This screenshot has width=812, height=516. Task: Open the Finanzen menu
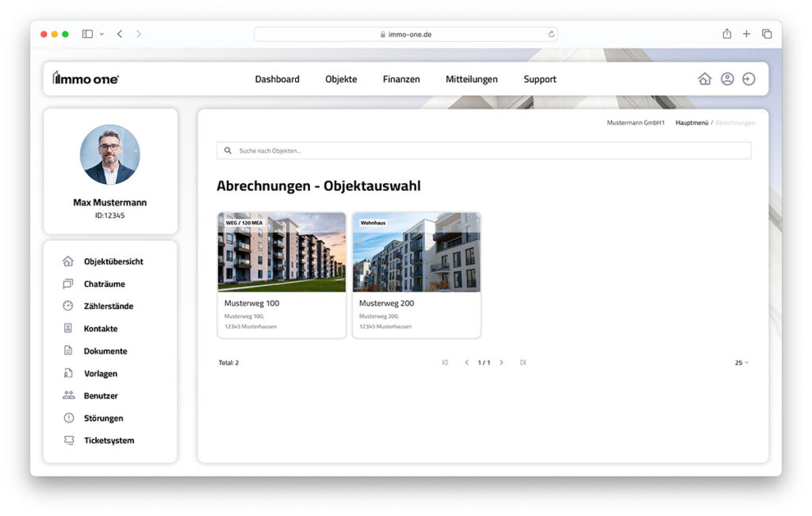[401, 79]
